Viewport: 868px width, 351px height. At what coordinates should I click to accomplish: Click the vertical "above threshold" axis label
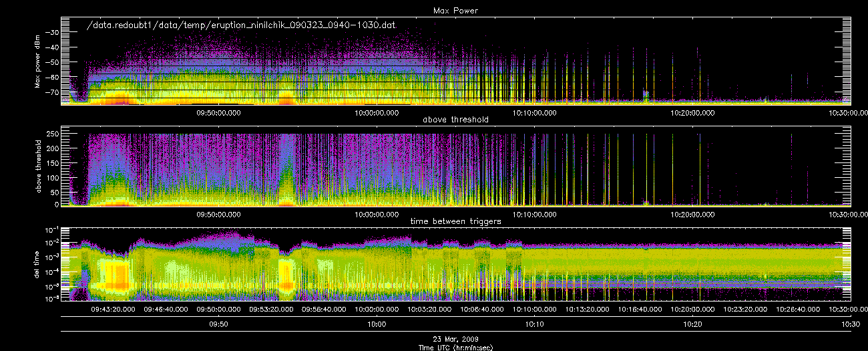point(39,167)
